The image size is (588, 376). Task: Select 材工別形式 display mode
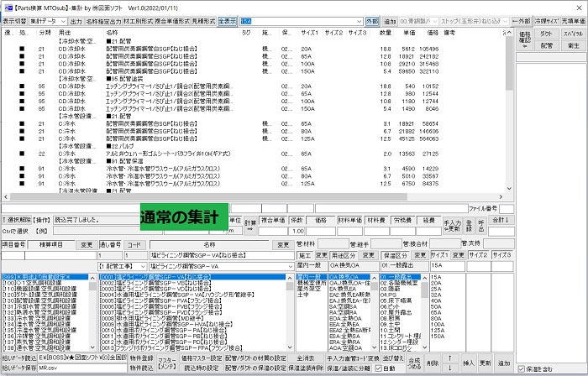click(138, 21)
